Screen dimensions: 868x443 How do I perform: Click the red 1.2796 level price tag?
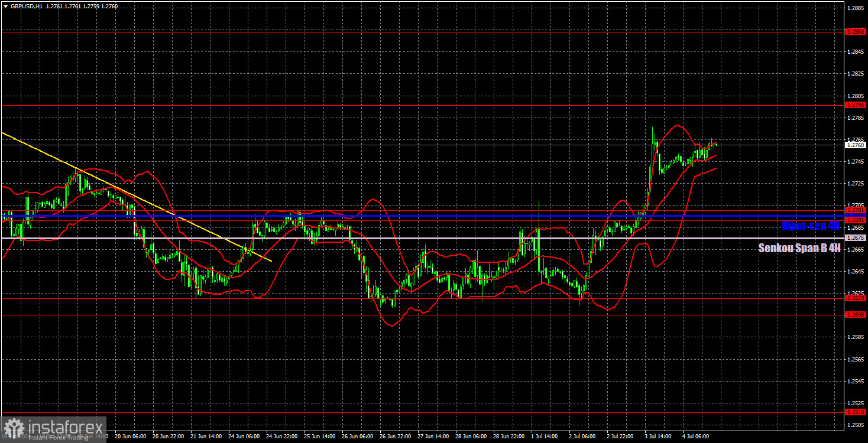coord(856,105)
